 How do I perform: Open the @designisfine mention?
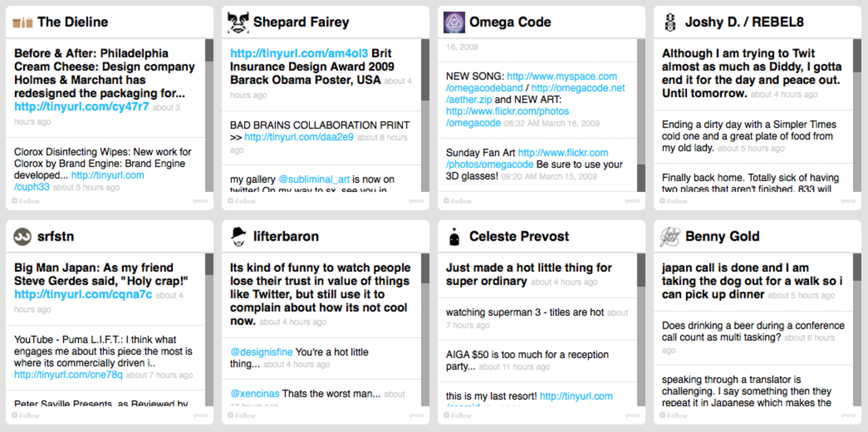coord(261,352)
